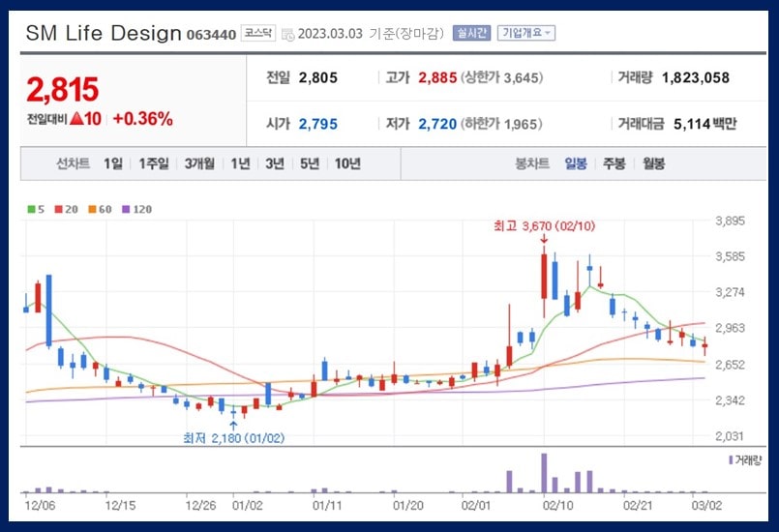
Task: Click the 최저 2,180 (01/02) annotation
Action: tap(233, 438)
